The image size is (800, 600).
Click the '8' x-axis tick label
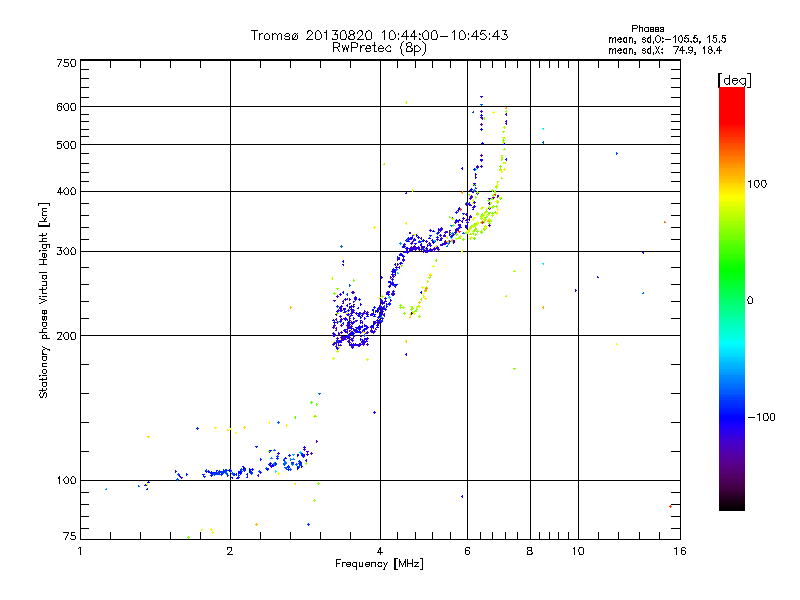tap(530, 551)
